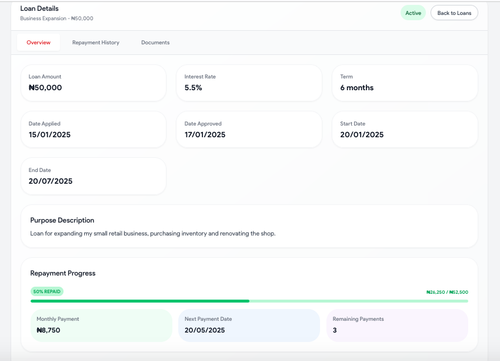Image resolution: width=500 pixels, height=361 pixels.
Task: Click the Term 6 months value
Action: 357,88
